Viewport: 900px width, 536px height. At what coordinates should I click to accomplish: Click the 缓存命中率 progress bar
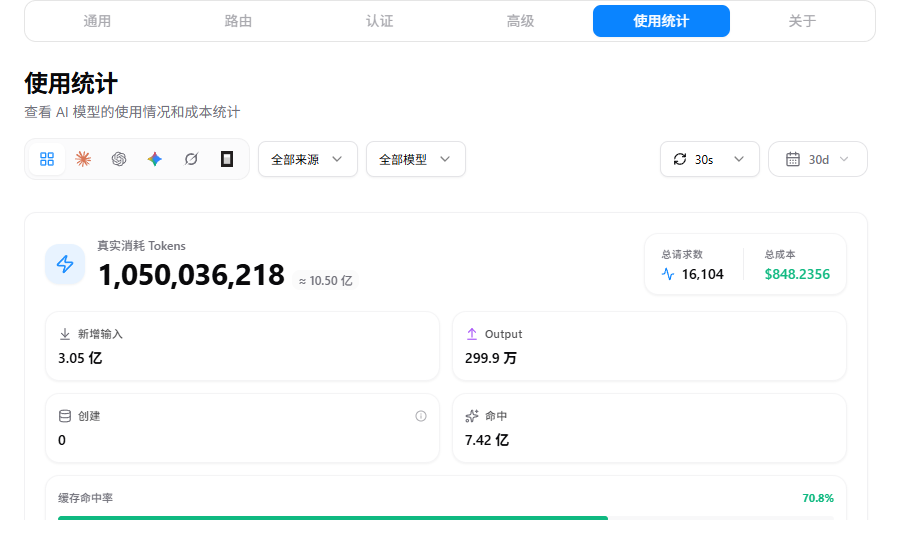click(445, 518)
